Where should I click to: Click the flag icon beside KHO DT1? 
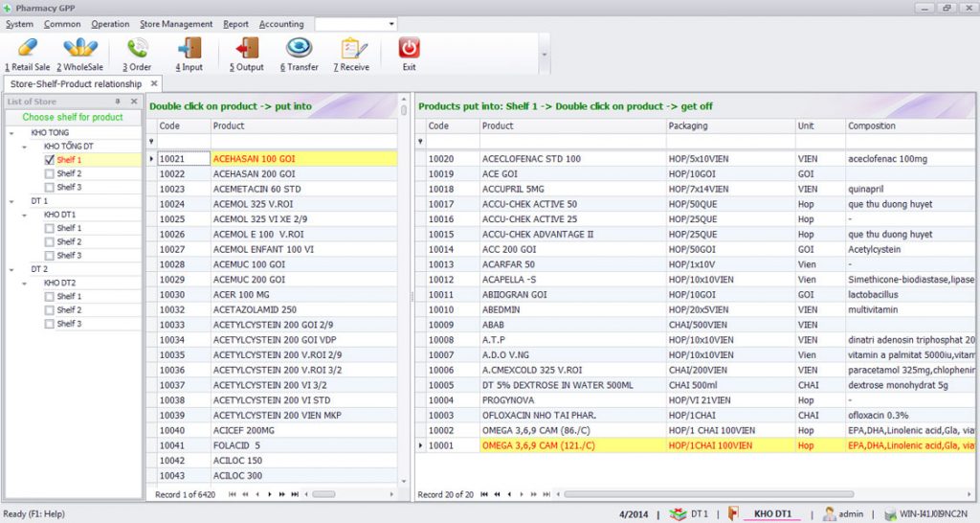pyautogui.click(x=733, y=514)
